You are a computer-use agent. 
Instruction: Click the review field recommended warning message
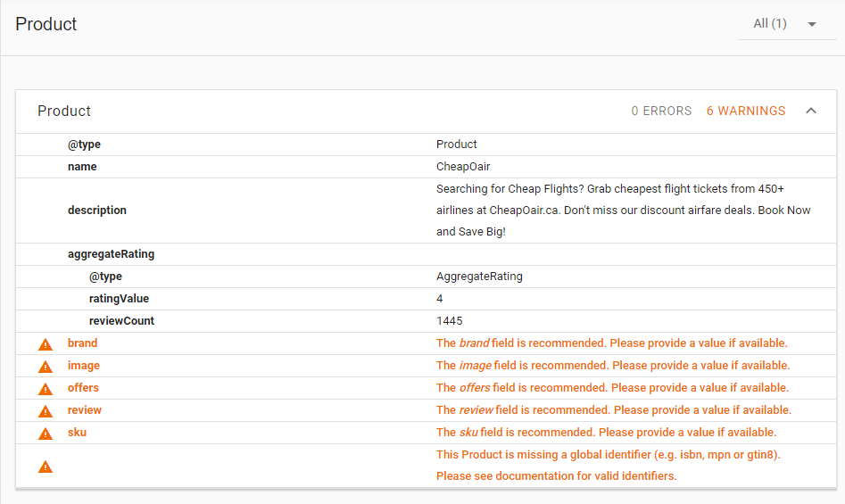click(614, 410)
